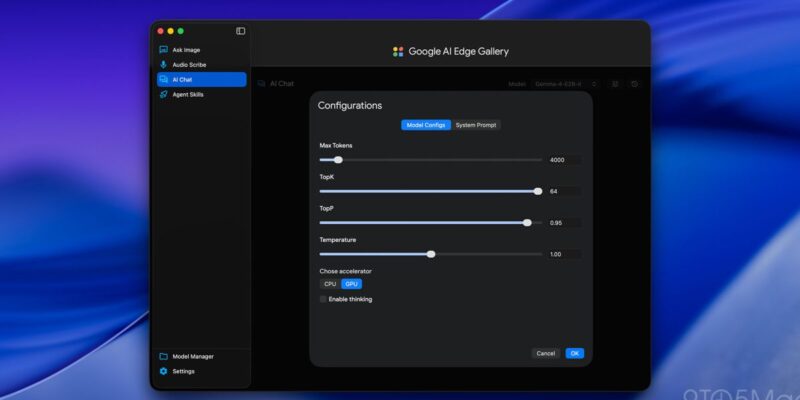Open the Settings page label
Image resolution: width=800 pixels, height=400 pixels.
click(x=183, y=371)
